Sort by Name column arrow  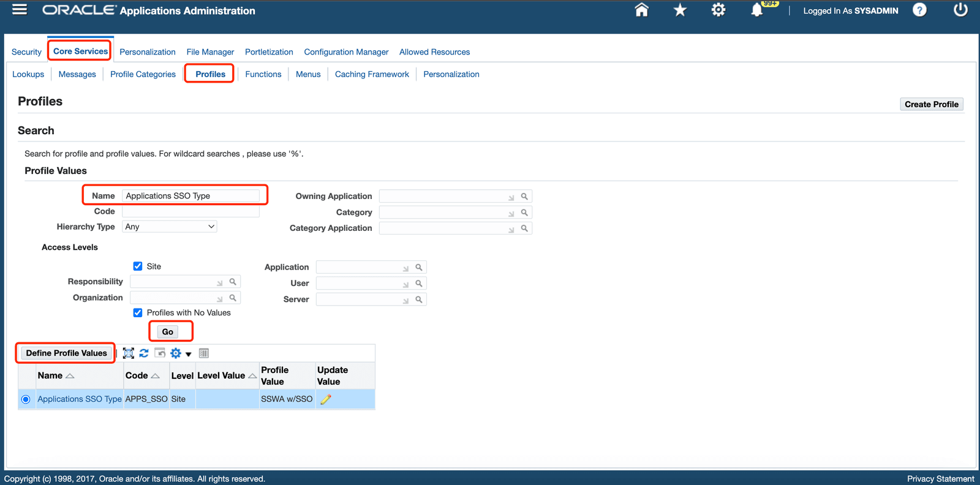[70, 376]
